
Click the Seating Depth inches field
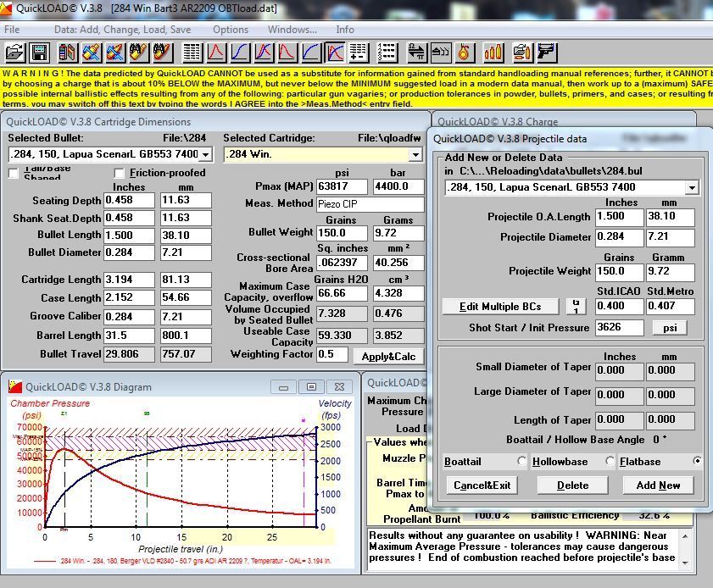(x=129, y=201)
